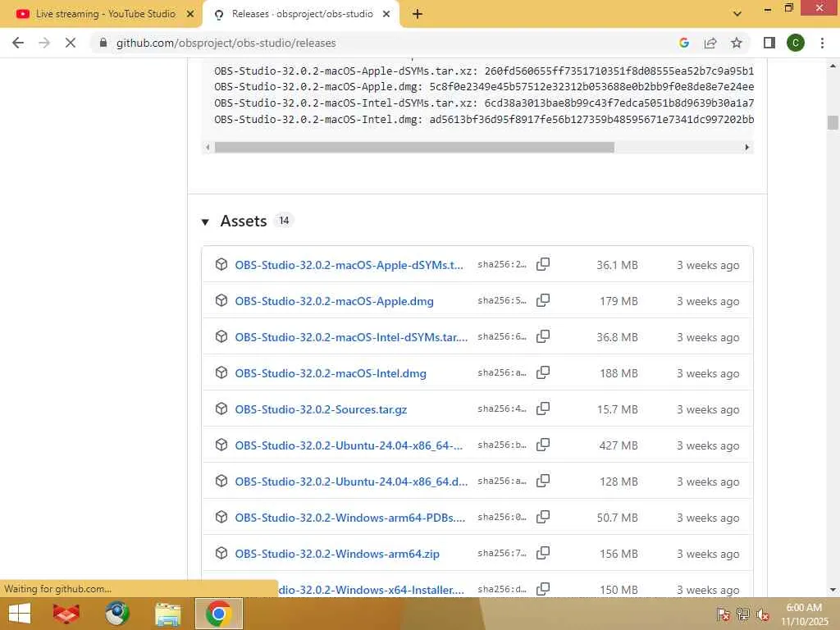Click package icon beside Windows-arm64.zip
This screenshot has width=840, height=630.
221,553
